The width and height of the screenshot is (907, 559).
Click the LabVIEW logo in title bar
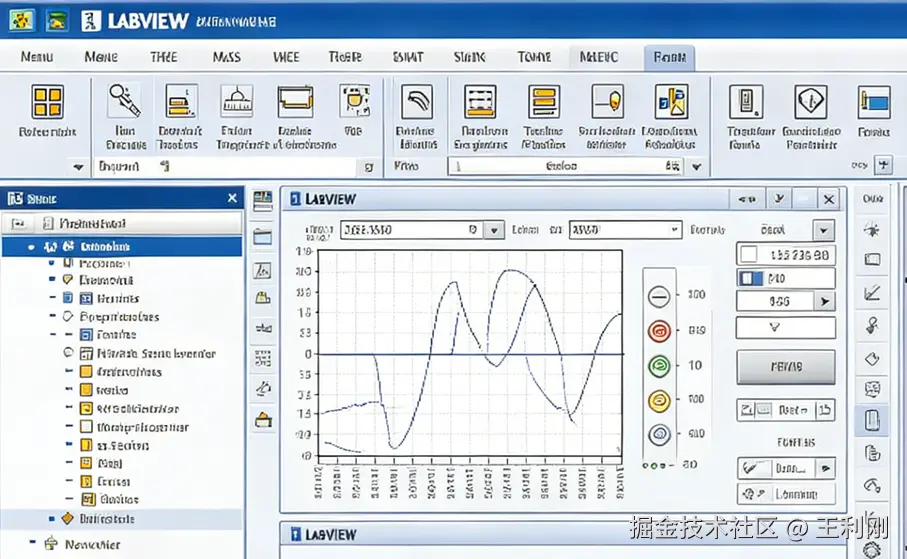[91, 21]
